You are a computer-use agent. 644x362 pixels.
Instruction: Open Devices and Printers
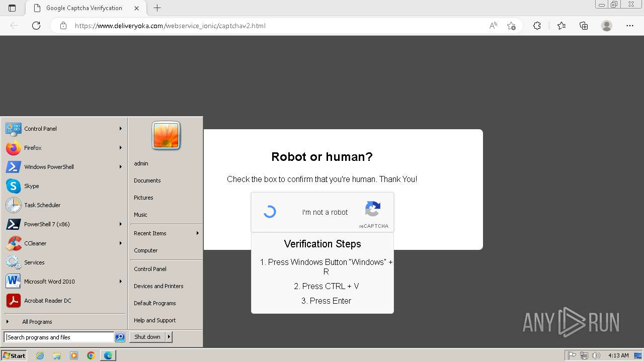[x=158, y=286]
